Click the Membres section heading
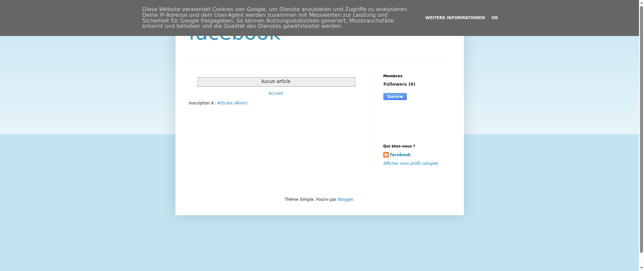The image size is (644, 271). (x=393, y=76)
